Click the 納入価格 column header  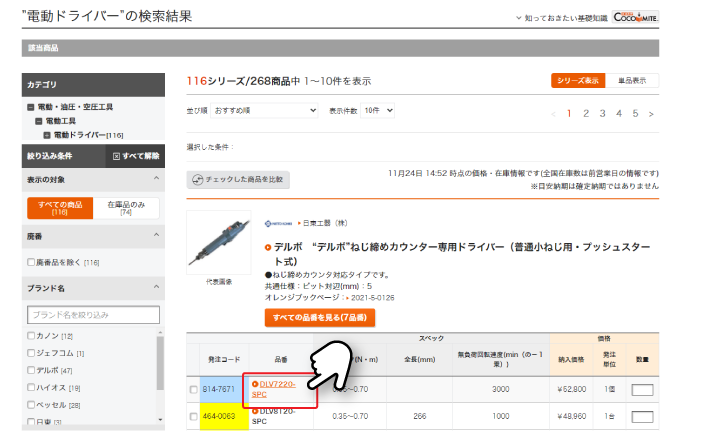[x=571, y=359]
